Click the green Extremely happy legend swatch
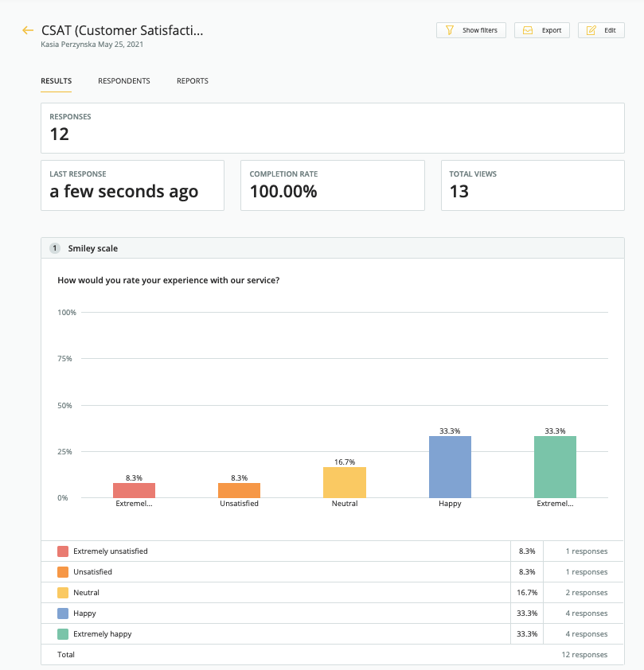Viewport: 644px width, 670px height. tap(63, 634)
